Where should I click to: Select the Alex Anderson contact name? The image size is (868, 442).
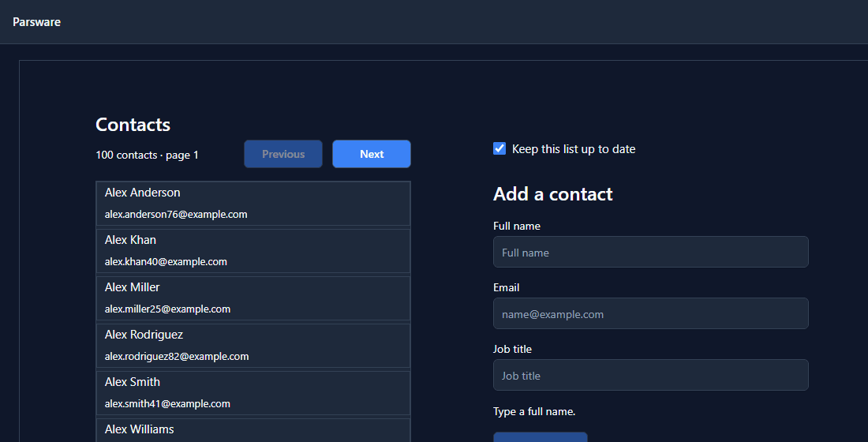(x=142, y=193)
